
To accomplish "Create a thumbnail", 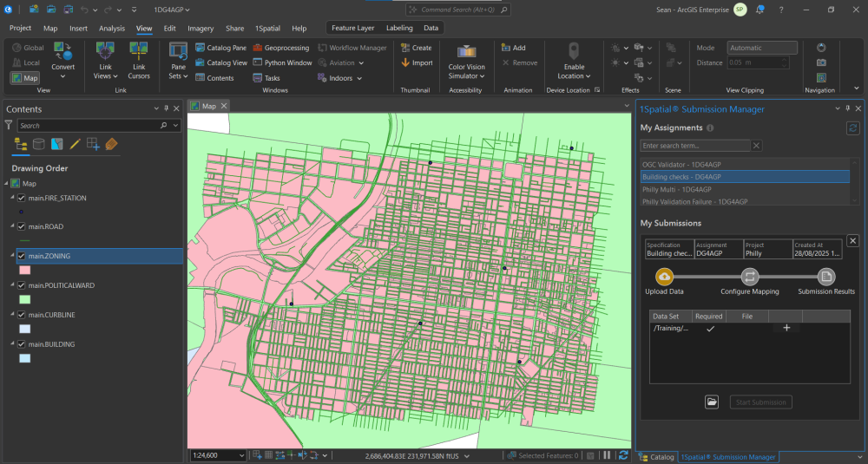I will 416,48.
